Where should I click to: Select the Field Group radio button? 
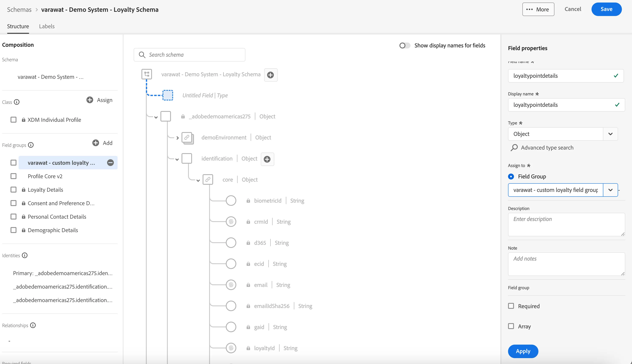pos(511,177)
